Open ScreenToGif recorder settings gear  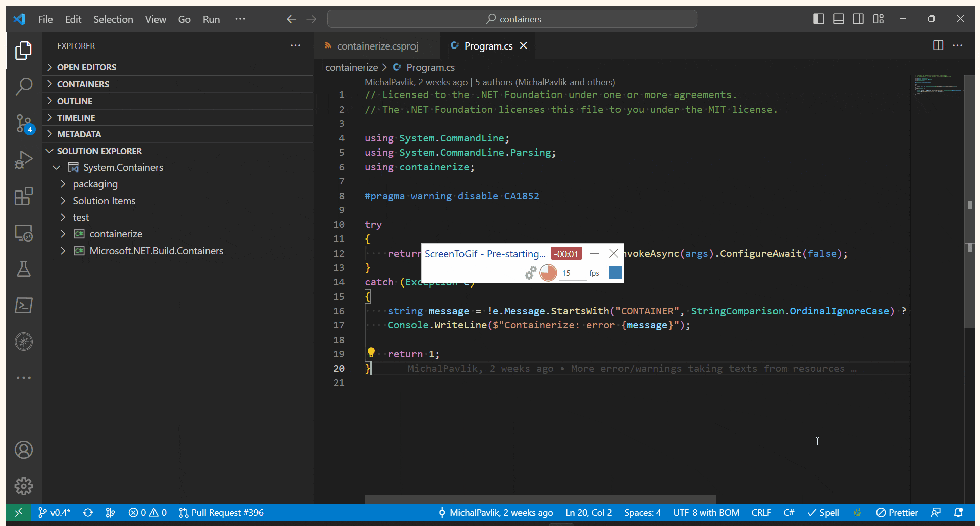530,273
